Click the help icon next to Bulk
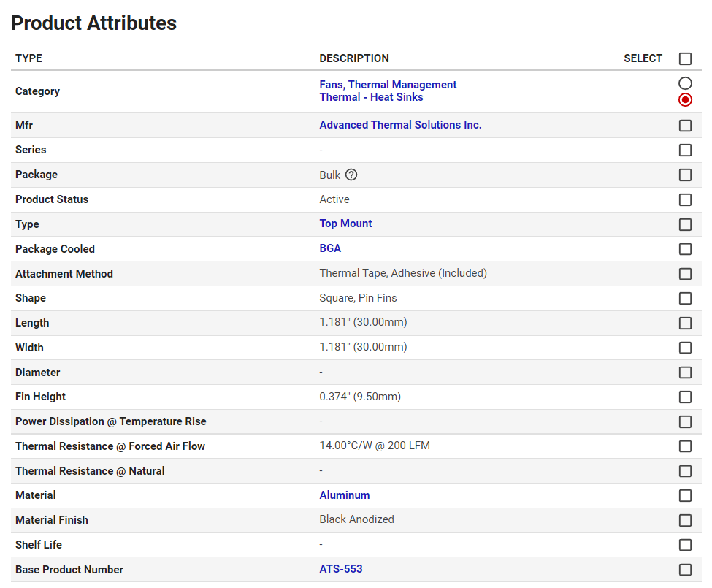The height and width of the screenshot is (588, 712). (x=351, y=175)
